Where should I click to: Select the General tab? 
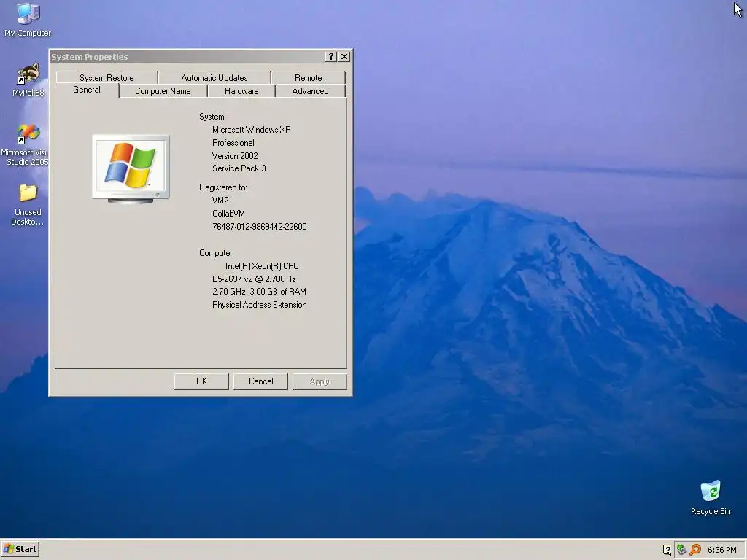coord(87,90)
